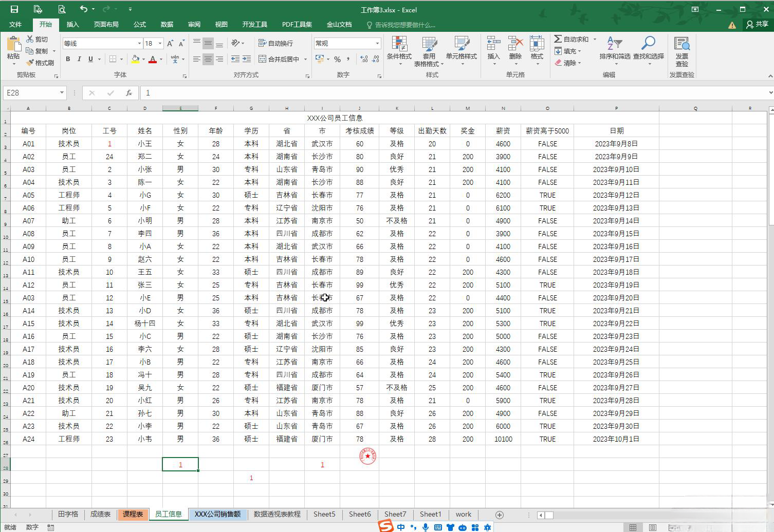Select the 格式刷 format painter
The width and height of the screenshot is (774, 532).
click(x=40, y=63)
